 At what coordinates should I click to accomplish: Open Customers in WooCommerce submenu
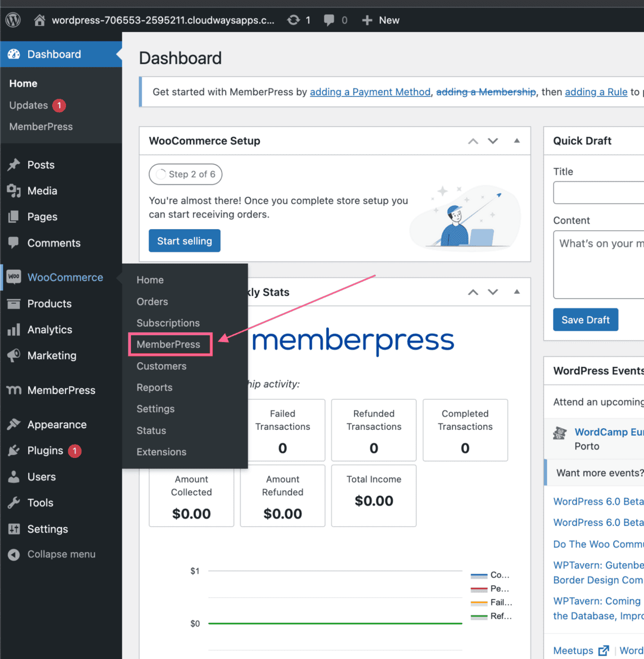[x=161, y=366]
